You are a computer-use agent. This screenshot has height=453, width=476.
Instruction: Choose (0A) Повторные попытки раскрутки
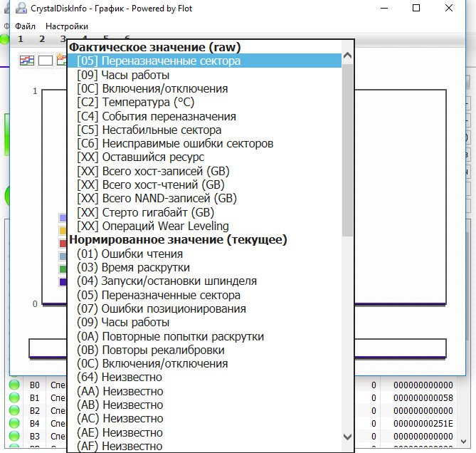point(204,336)
